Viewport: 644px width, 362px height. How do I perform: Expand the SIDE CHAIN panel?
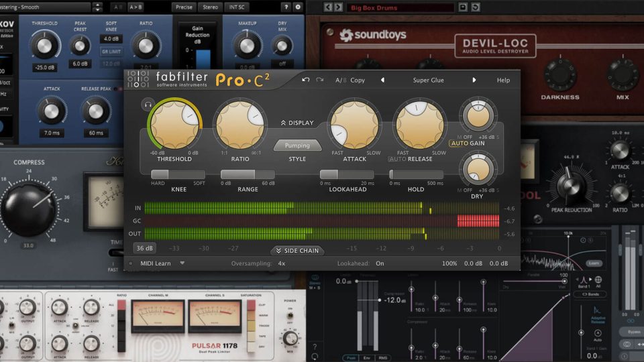click(x=297, y=250)
